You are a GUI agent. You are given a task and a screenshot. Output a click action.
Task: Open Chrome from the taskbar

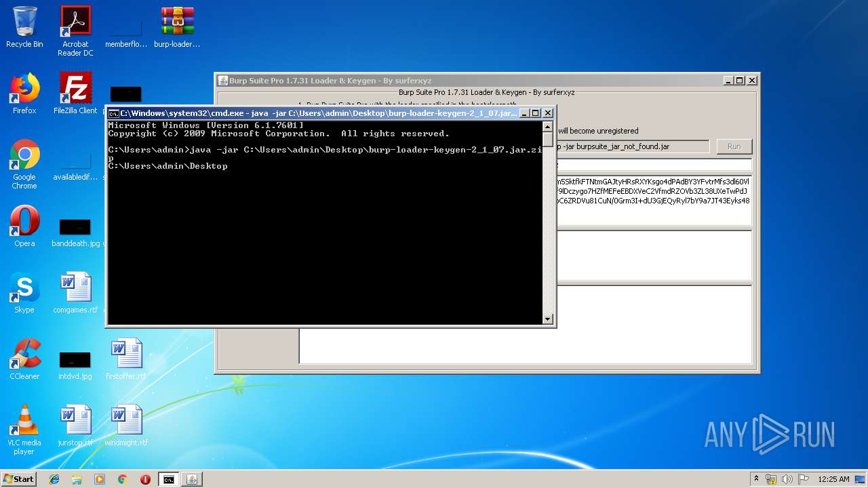point(123,479)
